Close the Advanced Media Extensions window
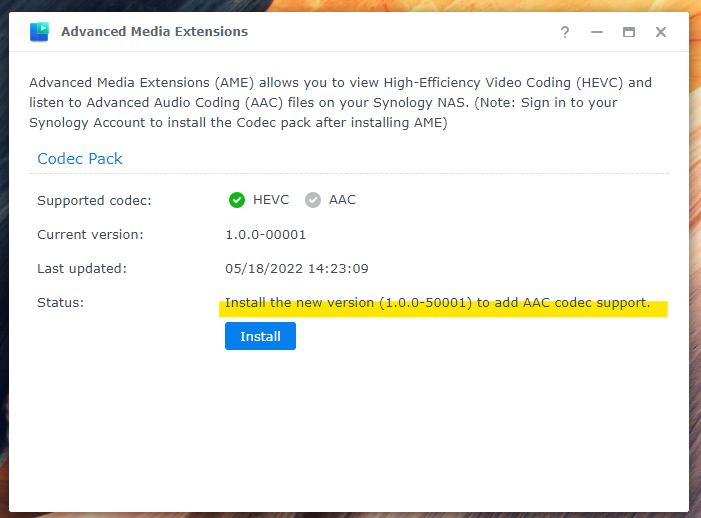Screen dimensions: 701x518 tap(661, 32)
